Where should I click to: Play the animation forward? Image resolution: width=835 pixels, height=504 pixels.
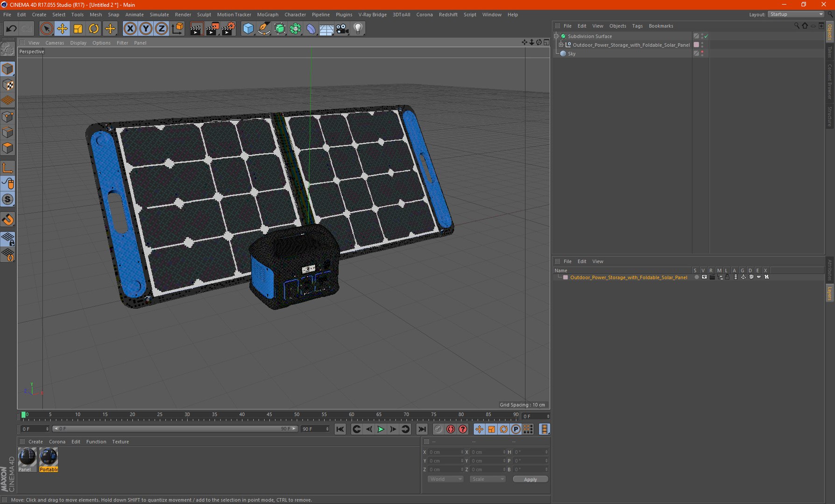click(381, 429)
